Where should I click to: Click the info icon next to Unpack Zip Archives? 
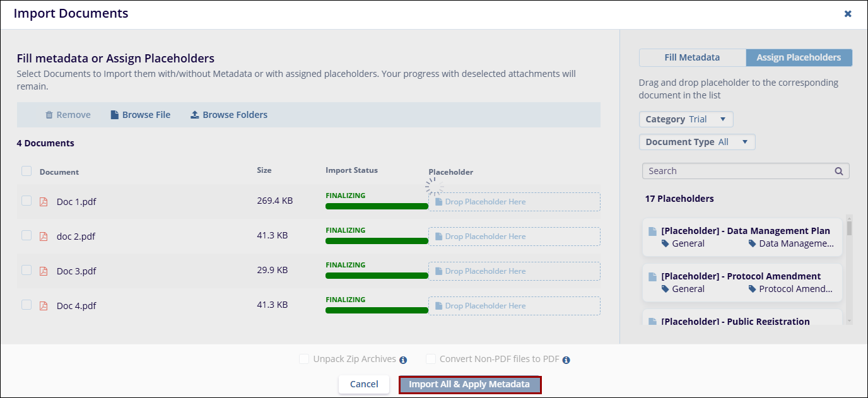[403, 360]
